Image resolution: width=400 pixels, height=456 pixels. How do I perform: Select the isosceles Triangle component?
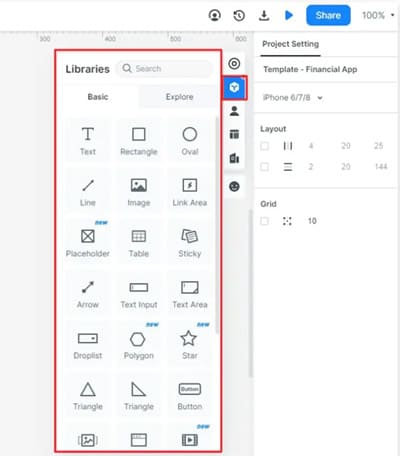(88, 396)
